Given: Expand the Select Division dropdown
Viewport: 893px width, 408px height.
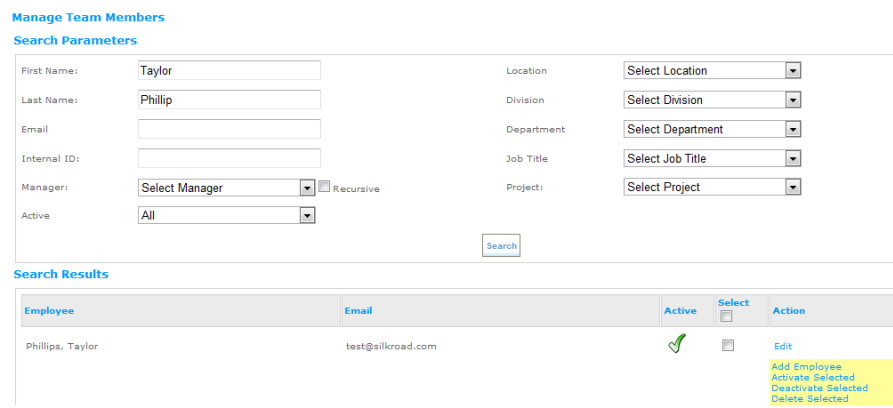Looking at the screenshot, I should (x=712, y=100).
